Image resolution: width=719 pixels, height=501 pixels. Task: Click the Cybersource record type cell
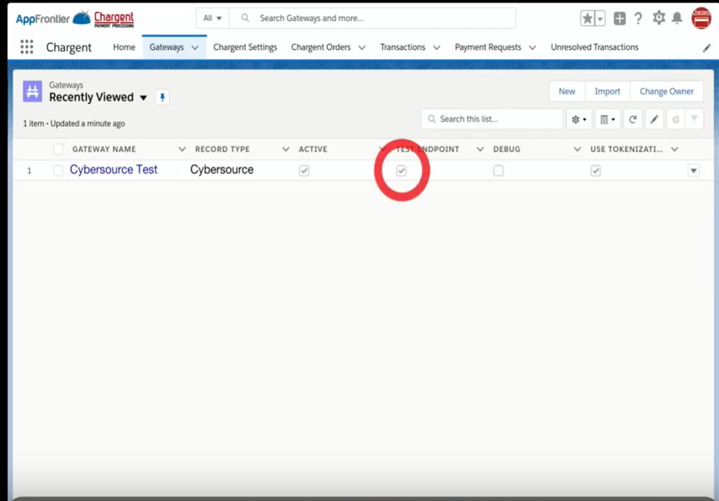coord(222,170)
